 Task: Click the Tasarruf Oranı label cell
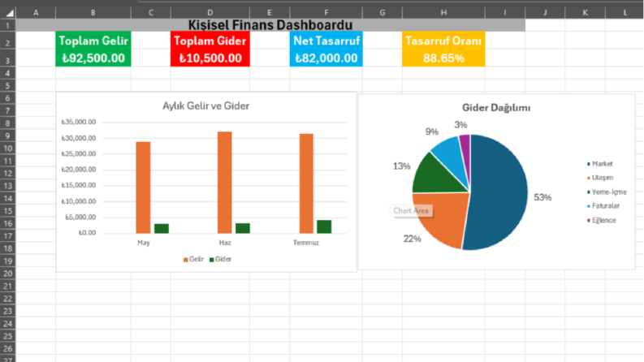pyautogui.click(x=443, y=41)
